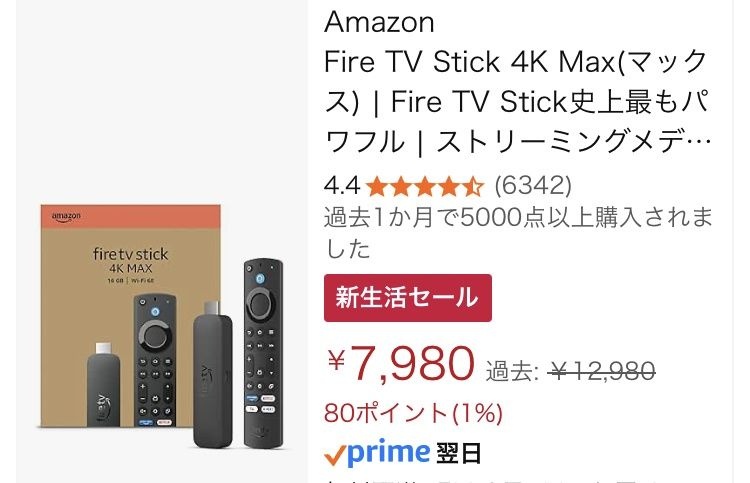Click the 過去1か月で5000点以上購入されました text
This screenshot has height=483, width=750.
pos(518,233)
